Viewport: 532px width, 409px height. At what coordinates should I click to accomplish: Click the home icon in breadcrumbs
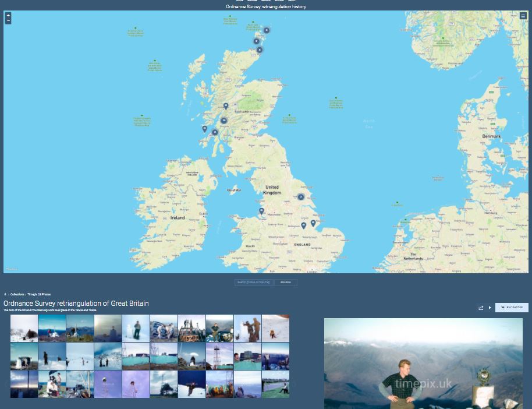5,294
